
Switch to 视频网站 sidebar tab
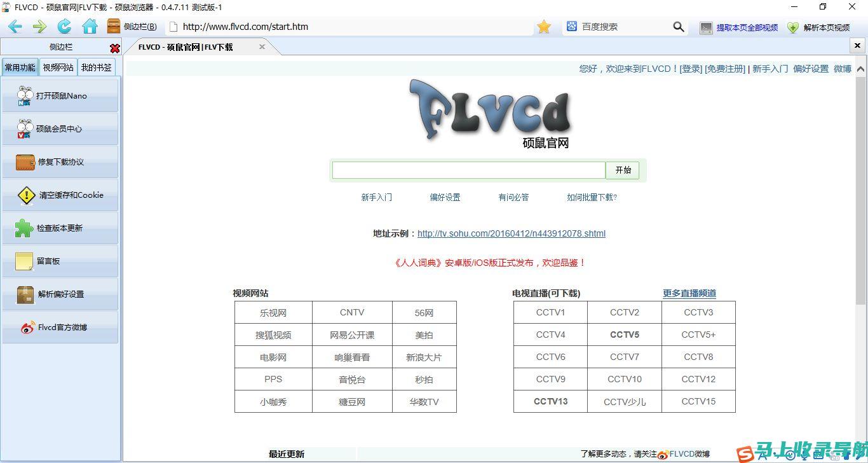pos(58,67)
